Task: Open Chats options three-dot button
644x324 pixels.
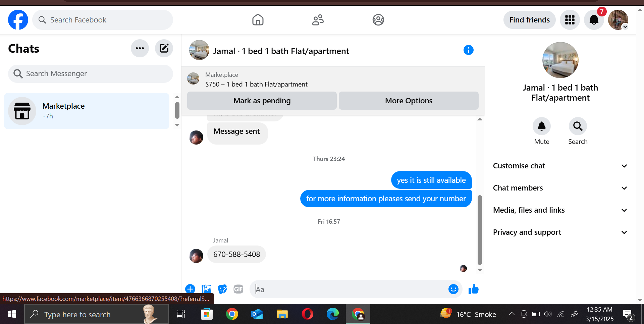Action: point(140,48)
